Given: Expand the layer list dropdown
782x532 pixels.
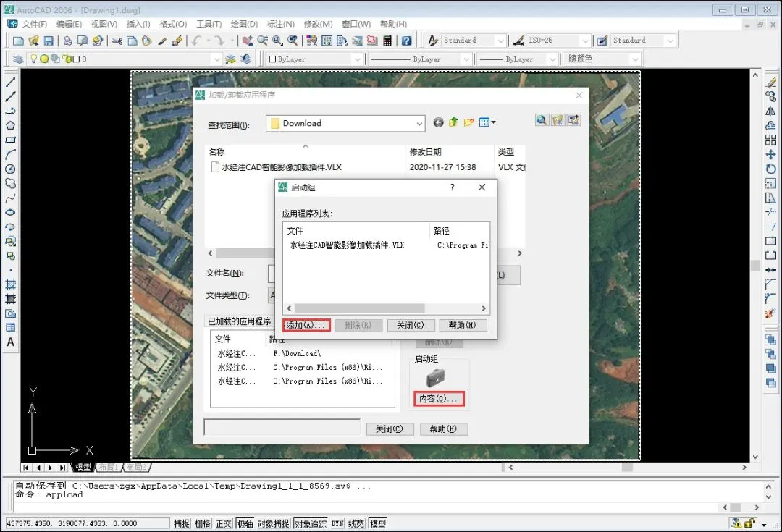Looking at the screenshot, I should (217, 59).
